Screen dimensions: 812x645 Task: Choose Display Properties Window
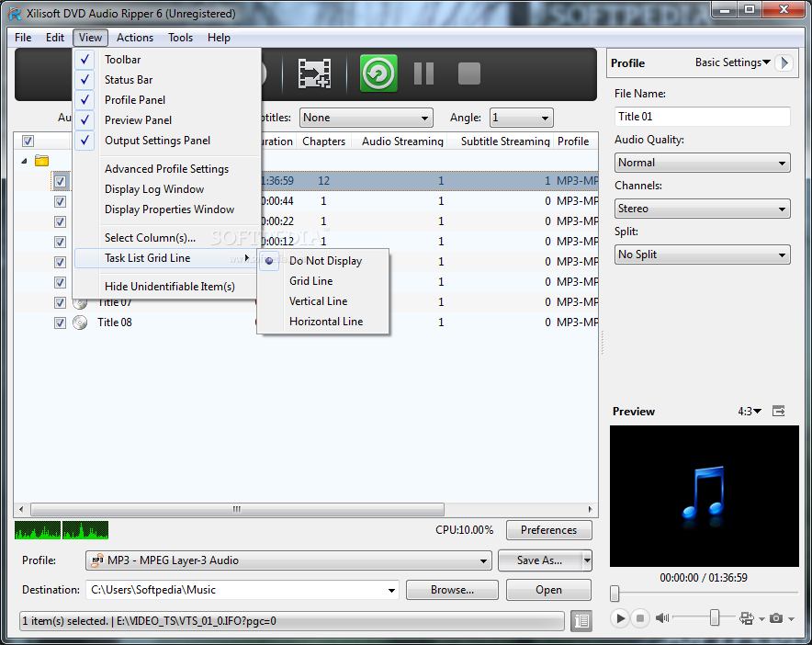point(165,209)
